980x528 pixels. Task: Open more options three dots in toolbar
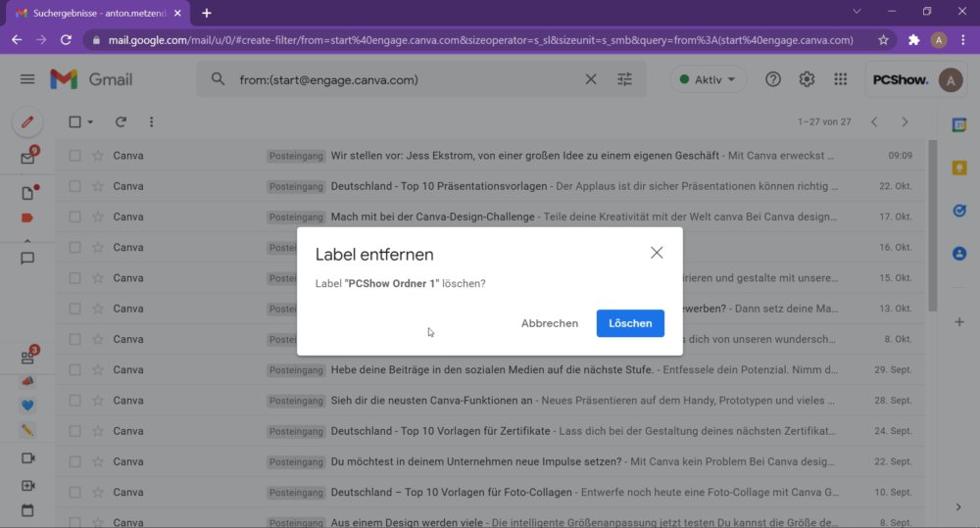click(x=151, y=121)
